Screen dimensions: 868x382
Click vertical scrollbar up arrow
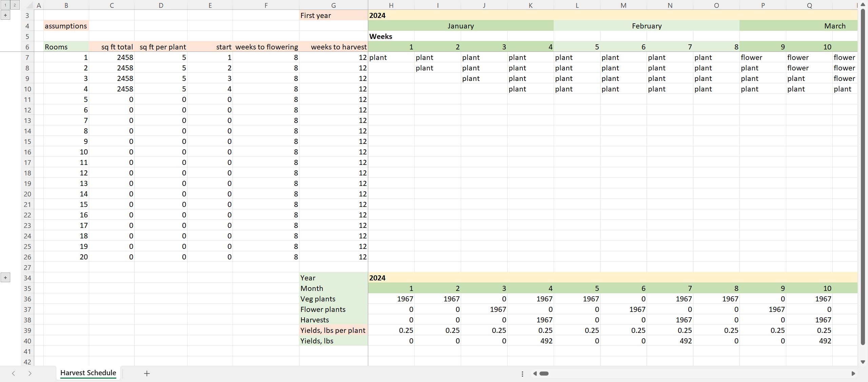pos(863,4)
